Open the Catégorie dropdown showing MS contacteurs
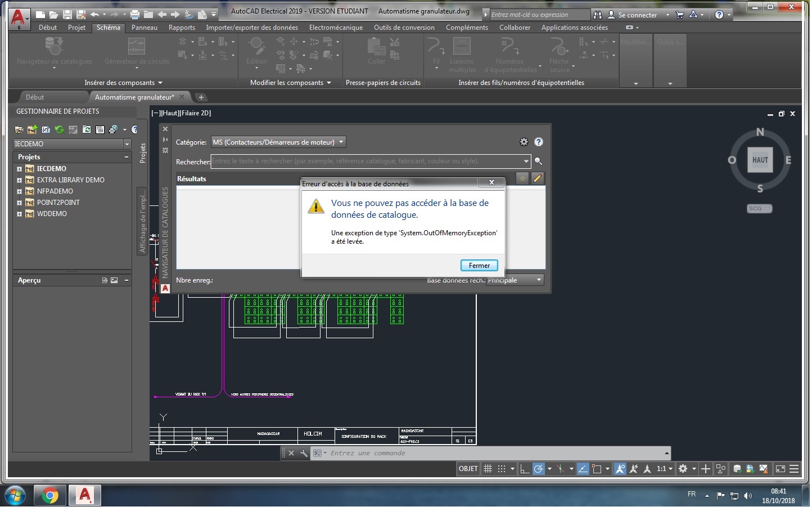Image resolution: width=812 pixels, height=520 pixels. pos(278,142)
